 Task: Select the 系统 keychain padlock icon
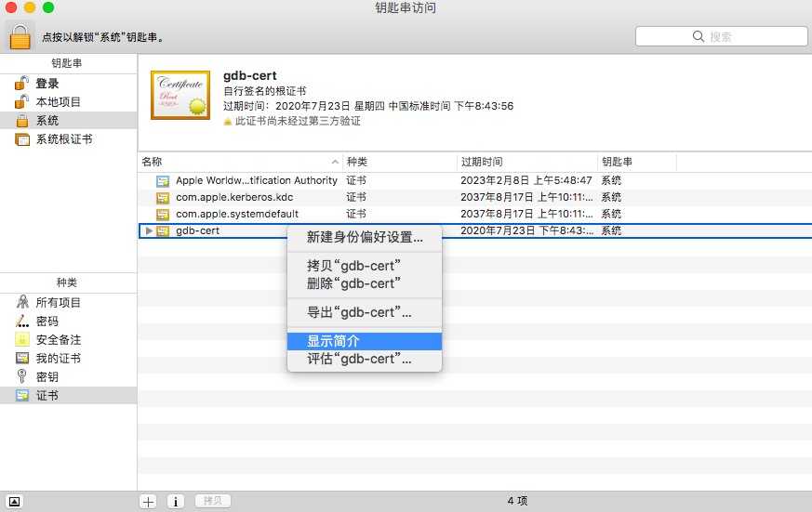[22, 121]
